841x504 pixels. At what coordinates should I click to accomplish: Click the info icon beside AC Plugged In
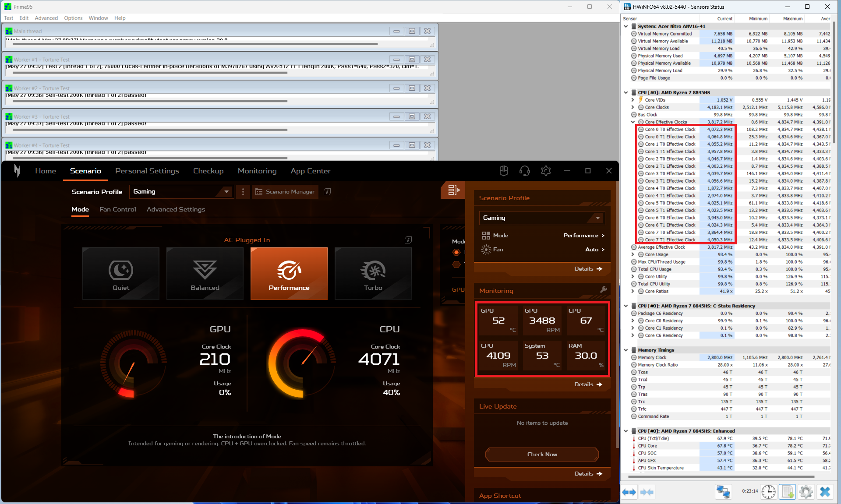tap(408, 240)
